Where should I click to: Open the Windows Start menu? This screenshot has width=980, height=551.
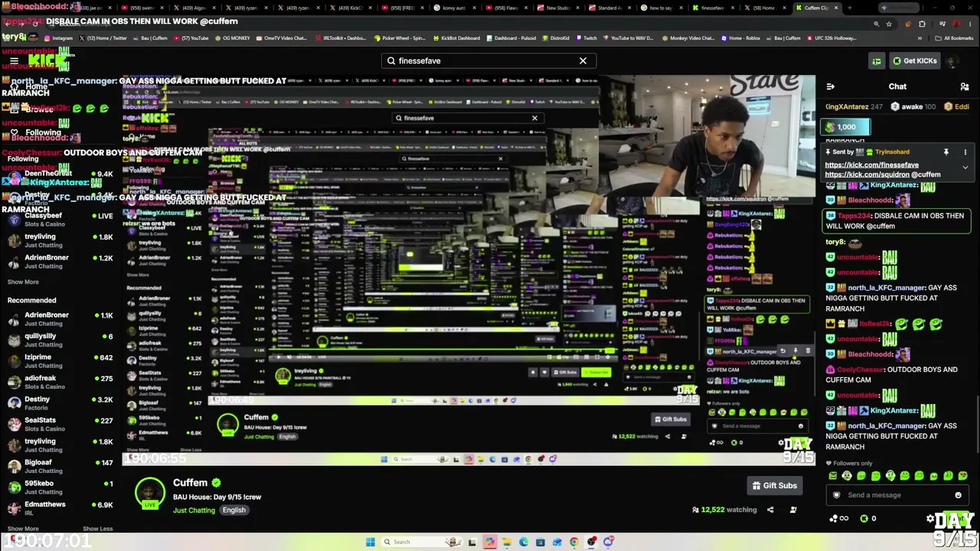[371, 542]
